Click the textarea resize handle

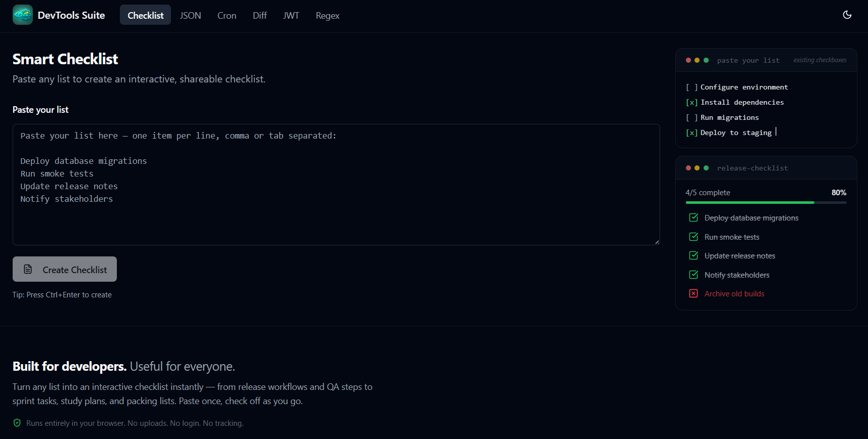[x=657, y=242]
